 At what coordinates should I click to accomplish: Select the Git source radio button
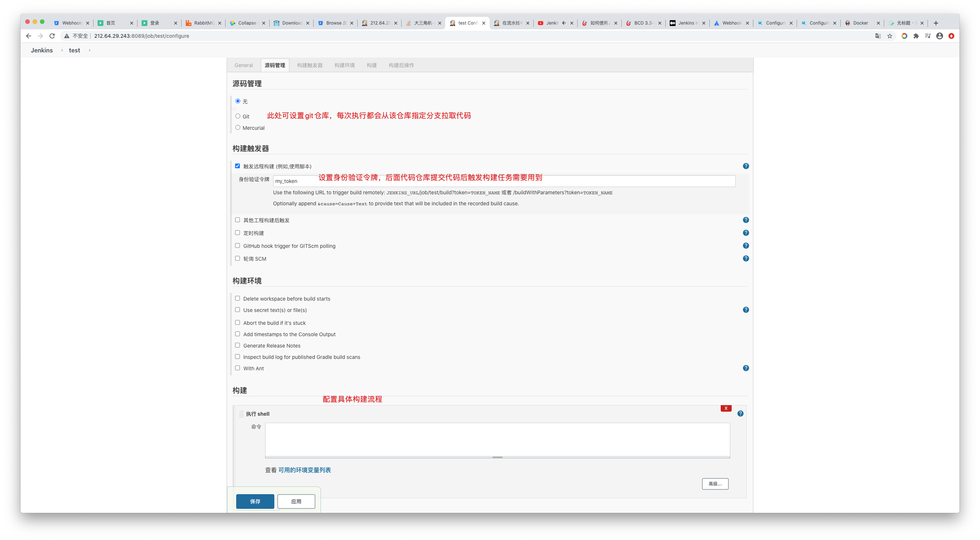[238, 116]
